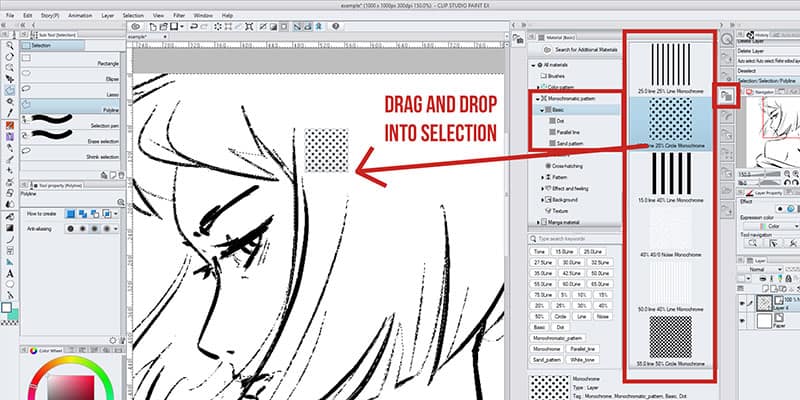Click the Redo icon in command bar
The height and width of the screenshot is (400, 800).
pos(204,27)
